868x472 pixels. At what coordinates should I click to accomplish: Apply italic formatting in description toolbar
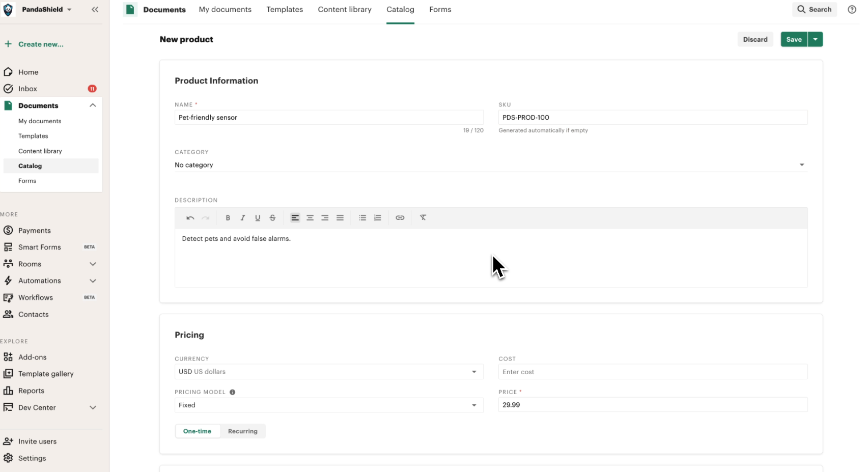pos(243,218)
